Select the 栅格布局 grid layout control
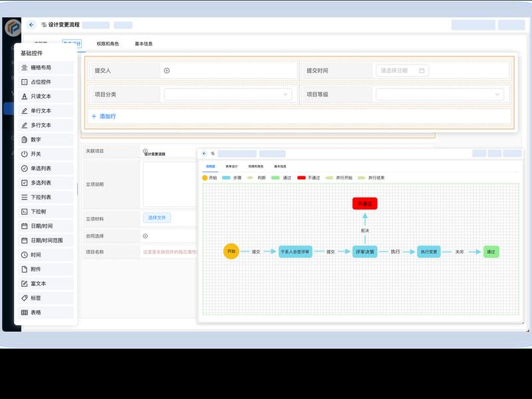Viewport: 532px width, 399px height. pos(45,68)
